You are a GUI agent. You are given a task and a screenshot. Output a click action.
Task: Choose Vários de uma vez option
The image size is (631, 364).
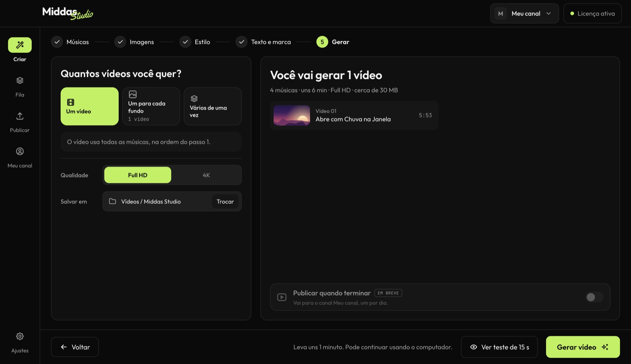coord(213,106)
